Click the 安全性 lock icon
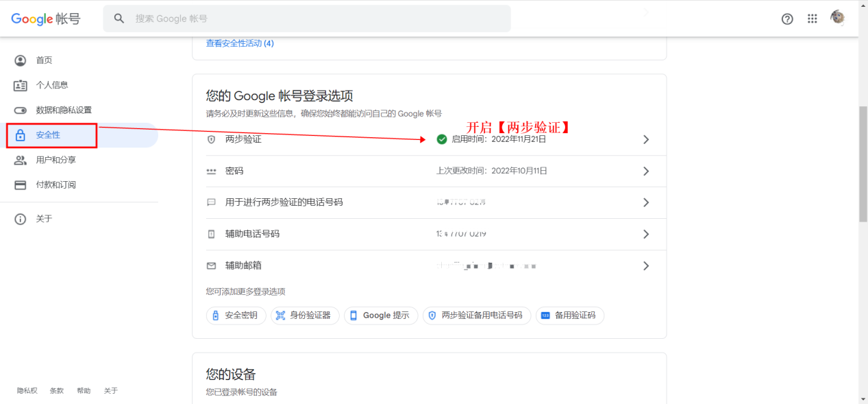 pos(21,135)
